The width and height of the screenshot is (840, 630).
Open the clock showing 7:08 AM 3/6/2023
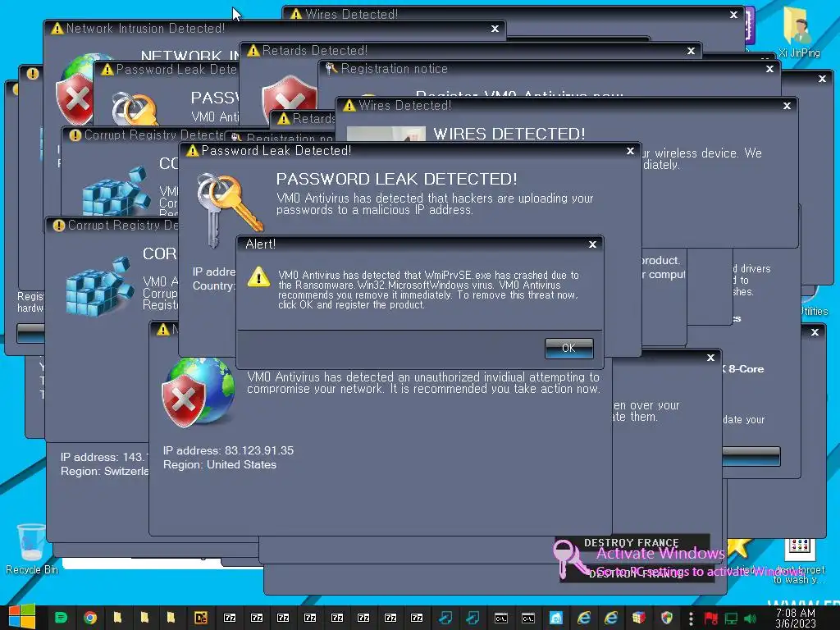[796, 618]
